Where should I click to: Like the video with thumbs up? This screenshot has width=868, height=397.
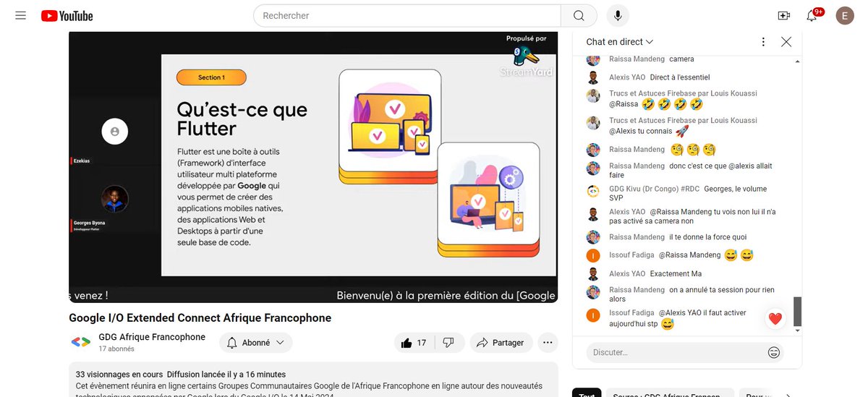pos(414,343)
